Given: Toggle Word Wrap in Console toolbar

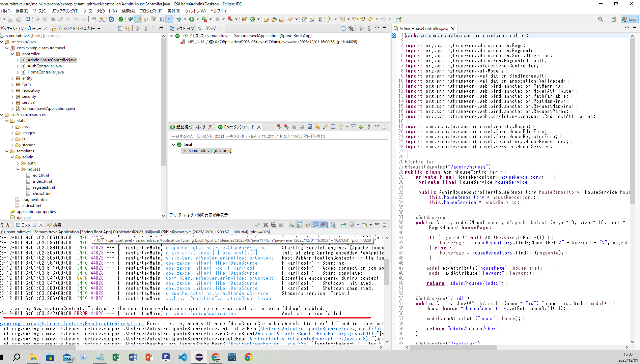Looking at the screenshot, I should pos(307,225).
